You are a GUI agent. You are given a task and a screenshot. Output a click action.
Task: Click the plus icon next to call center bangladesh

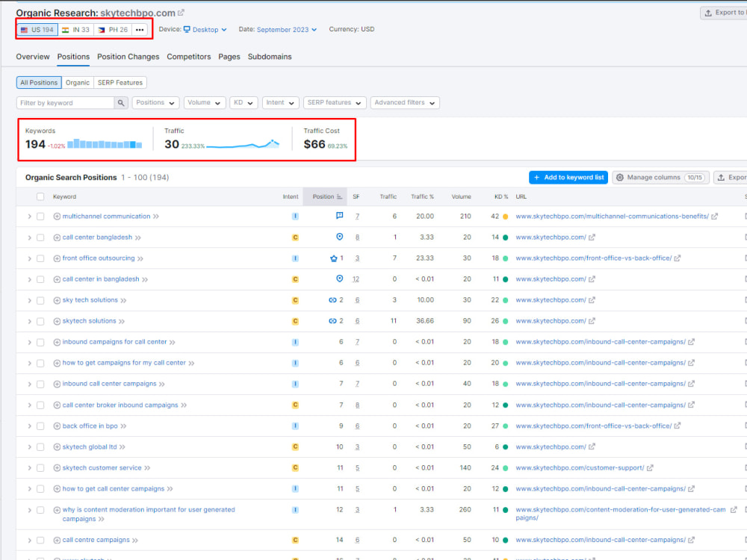pyautogui.click(x=57, y=237)
